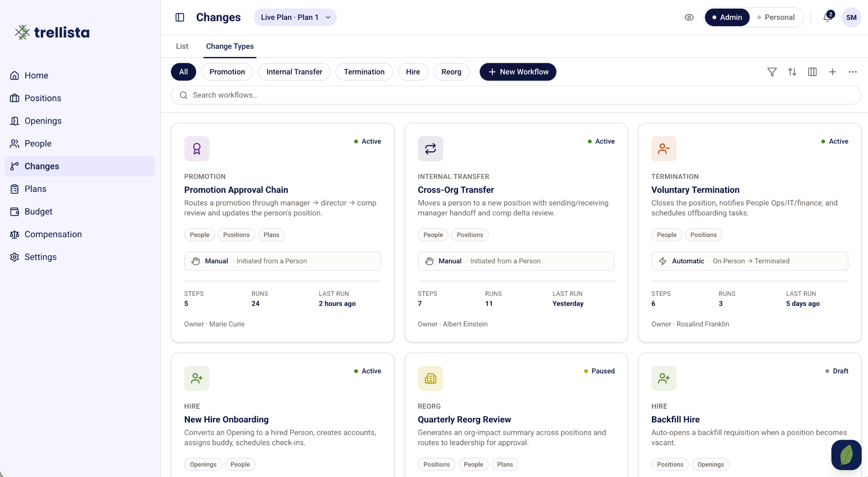
Task: Open the sort arrows icon
Action: pyautogui.click(x=792, y=72)
